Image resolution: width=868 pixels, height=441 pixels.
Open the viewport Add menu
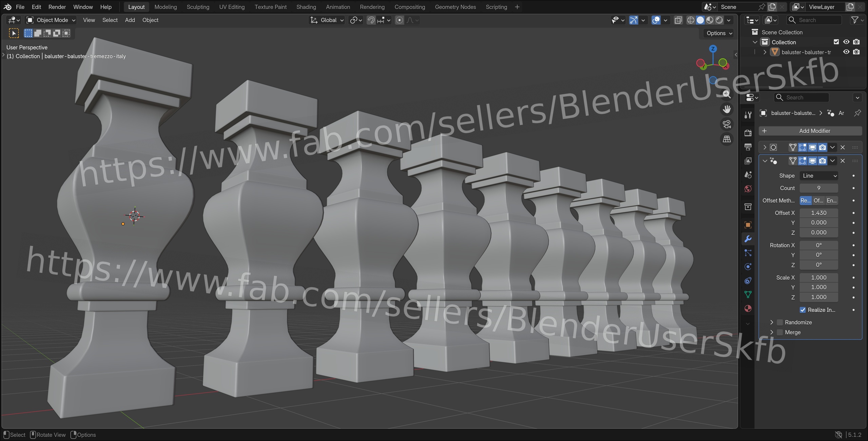[x=130, y=20]
